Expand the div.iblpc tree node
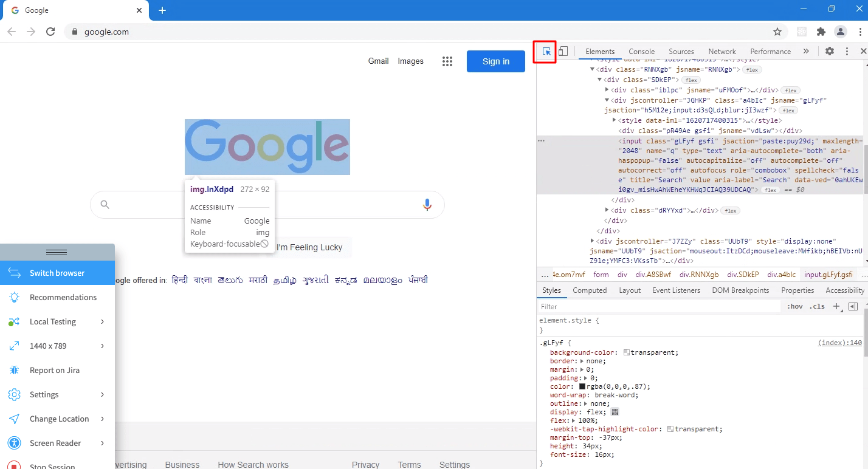 [606, 89]
